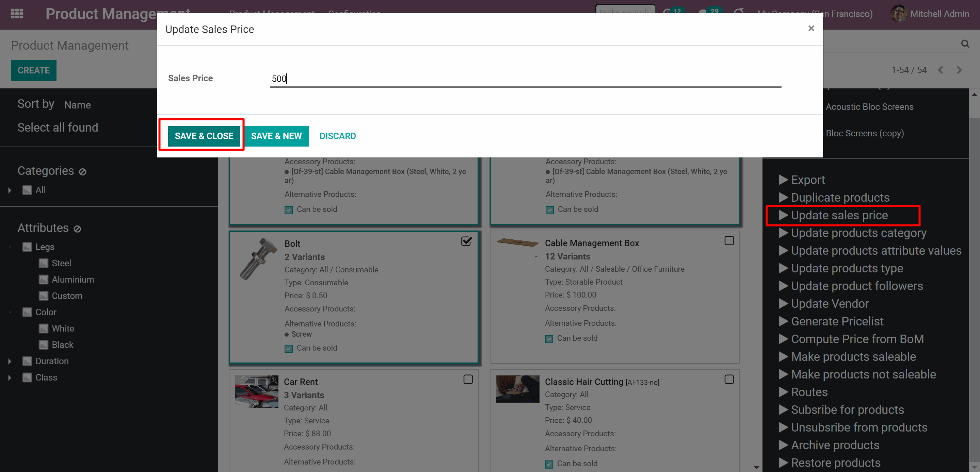Click Archive products arrow icon
The width and height of the screenshot is (980, 472).
point(783,445)
